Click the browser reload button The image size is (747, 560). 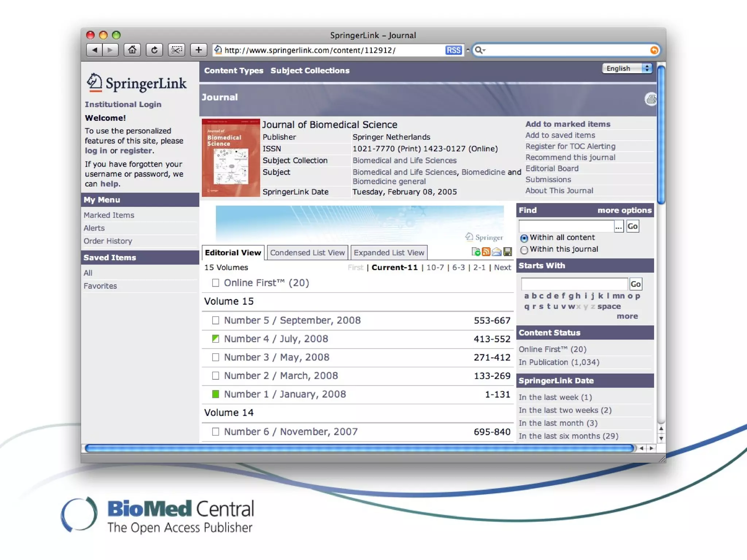coord(154,50)
